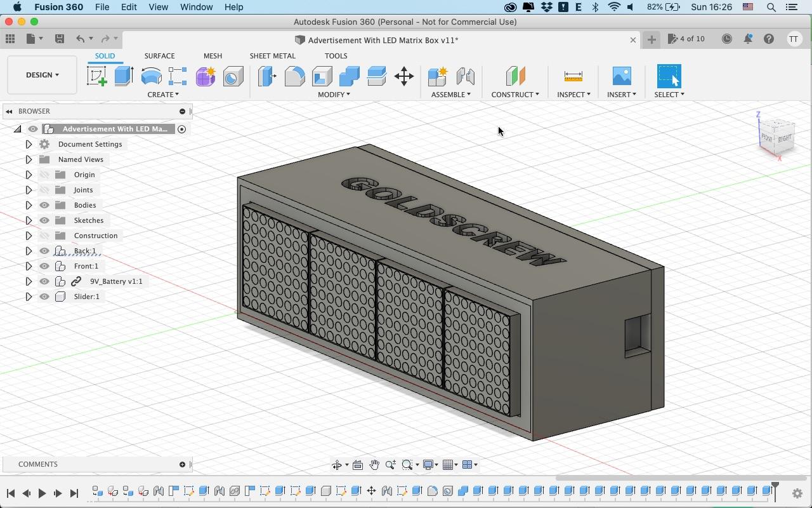Open the Insert image tool icon
This screenshot has height=508, width=812.
(x=622, y=77)
